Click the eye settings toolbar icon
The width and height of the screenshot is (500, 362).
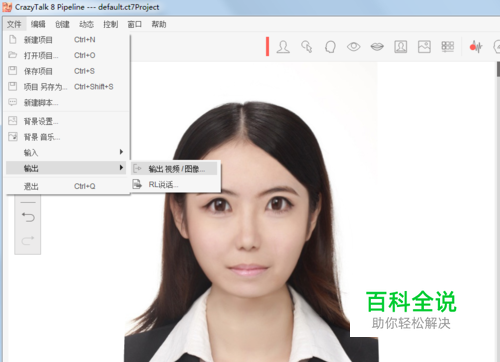point(354,47)
